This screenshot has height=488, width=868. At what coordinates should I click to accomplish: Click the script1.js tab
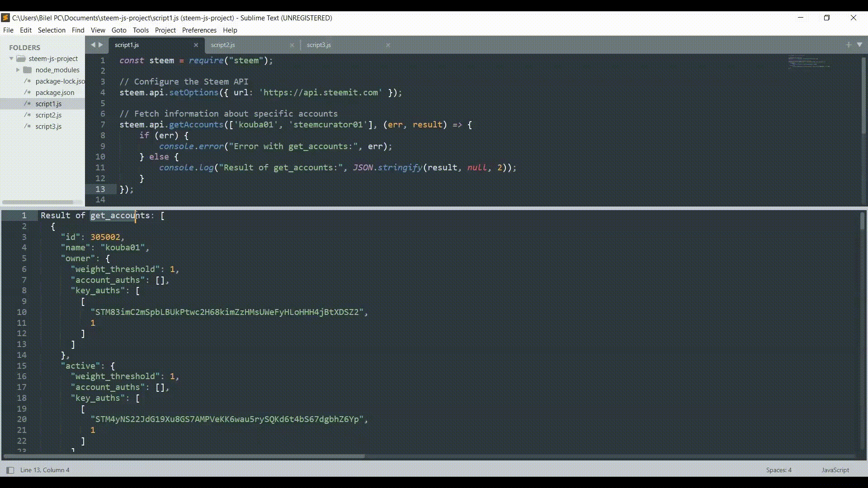[x=127, y=45]
